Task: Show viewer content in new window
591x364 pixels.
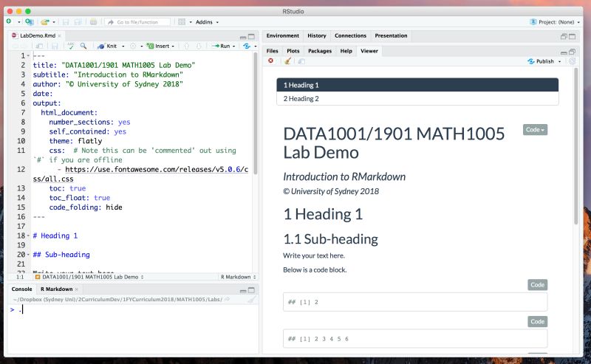Action: 301,61
